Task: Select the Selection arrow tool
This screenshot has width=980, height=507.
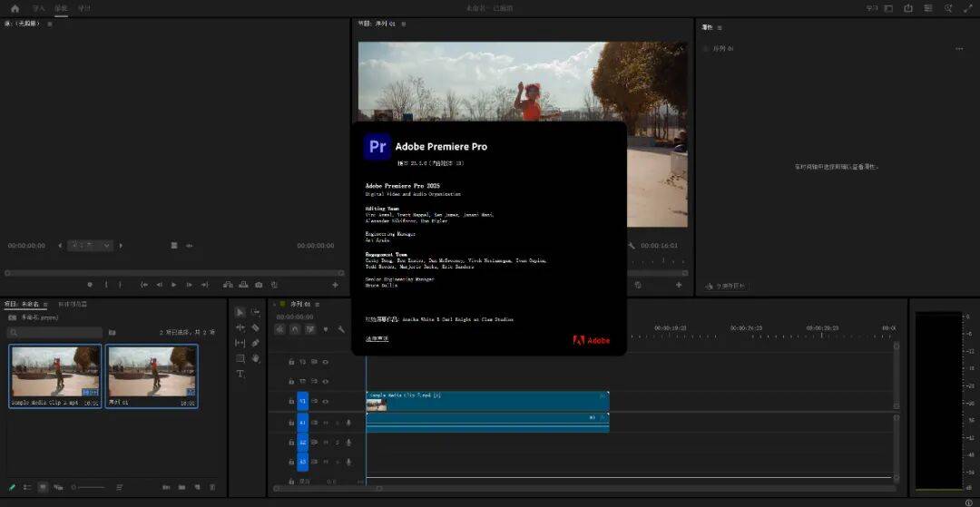Action: tap(240, 312)
